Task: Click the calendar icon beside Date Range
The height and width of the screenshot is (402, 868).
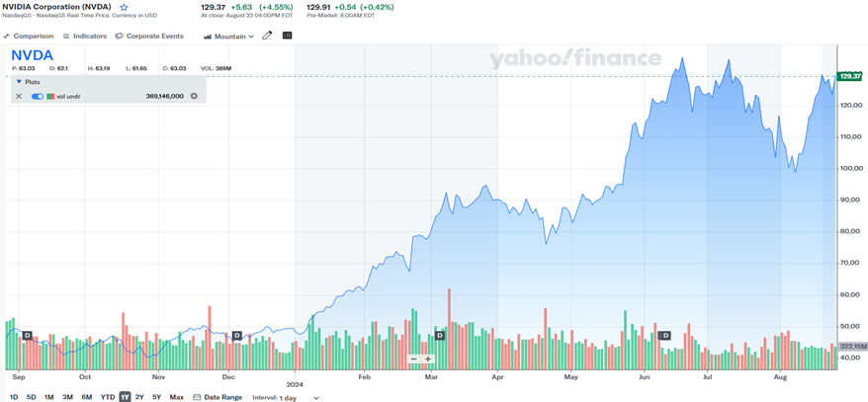Action: pyautogui.click(x=198, y=397)
